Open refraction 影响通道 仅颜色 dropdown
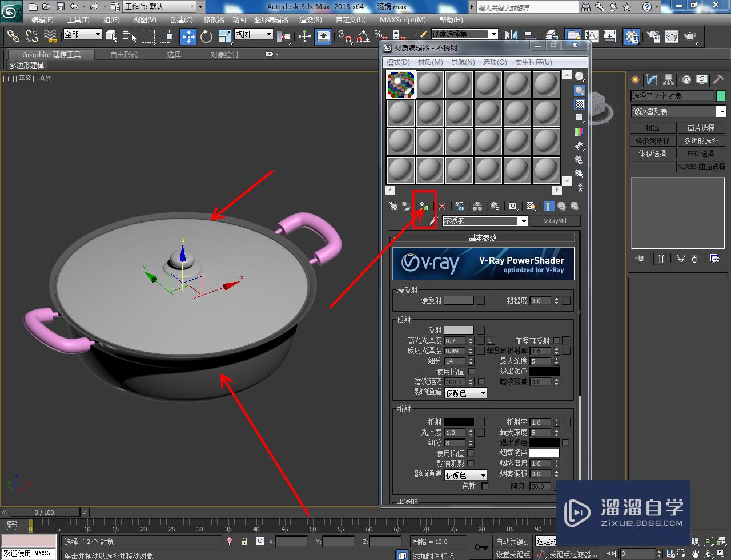731x560 pixels. coord(466,475)
